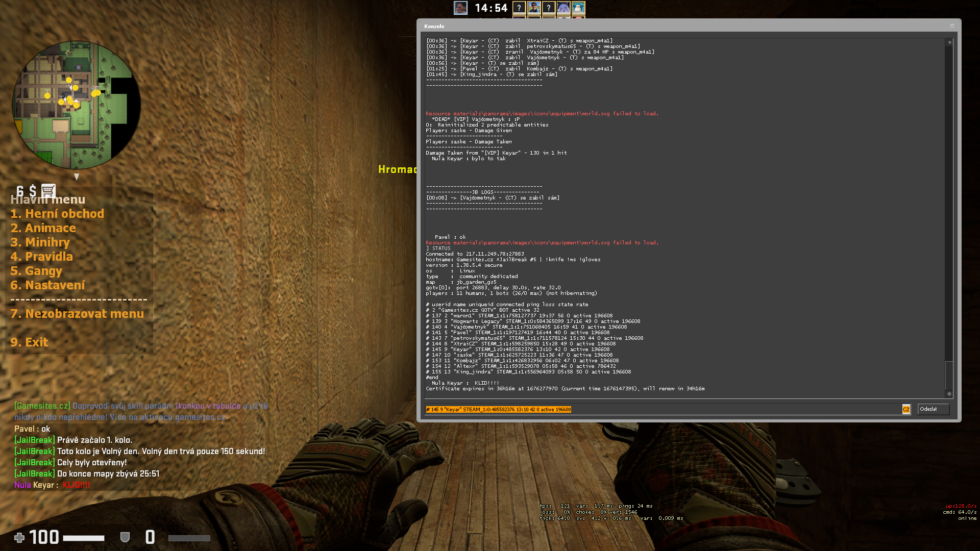This screenshot has width=980, height=551.
Task: Click the 14:54 round timer
Action: (x=491, y=8)
